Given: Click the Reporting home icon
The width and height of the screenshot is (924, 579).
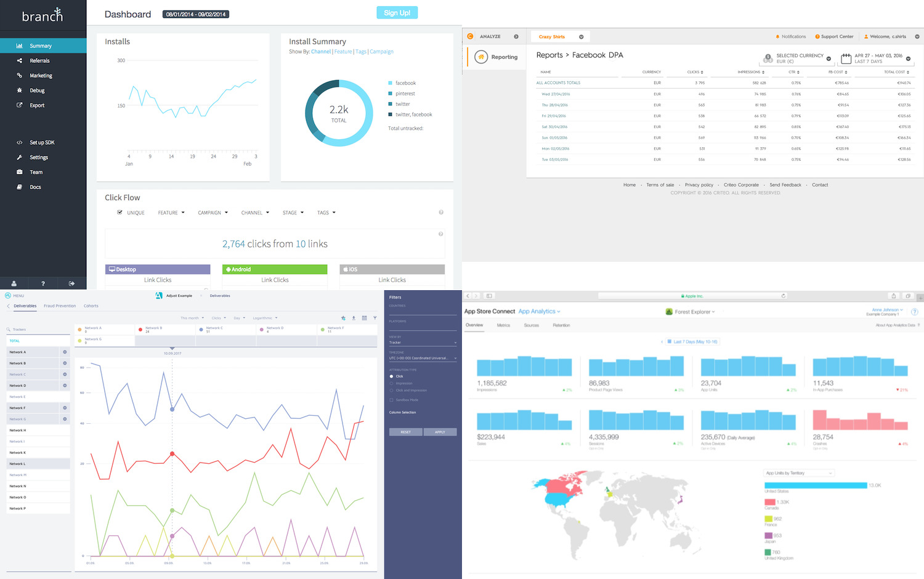Looking at the screenshot, I should pyautogui.click(x=481, y=57).
